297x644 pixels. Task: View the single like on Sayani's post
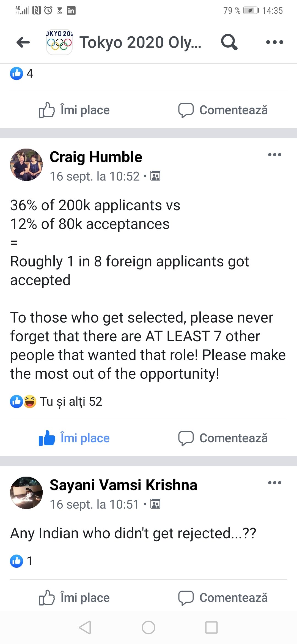(x=21, y=561)
